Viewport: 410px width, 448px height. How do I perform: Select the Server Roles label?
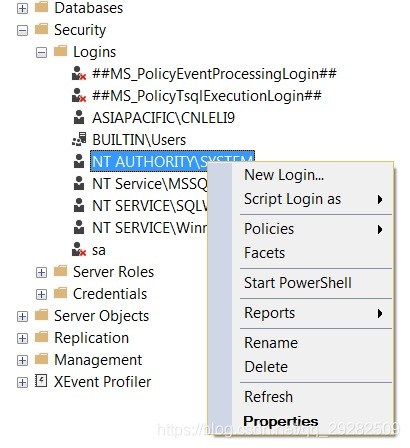[113, 272]
